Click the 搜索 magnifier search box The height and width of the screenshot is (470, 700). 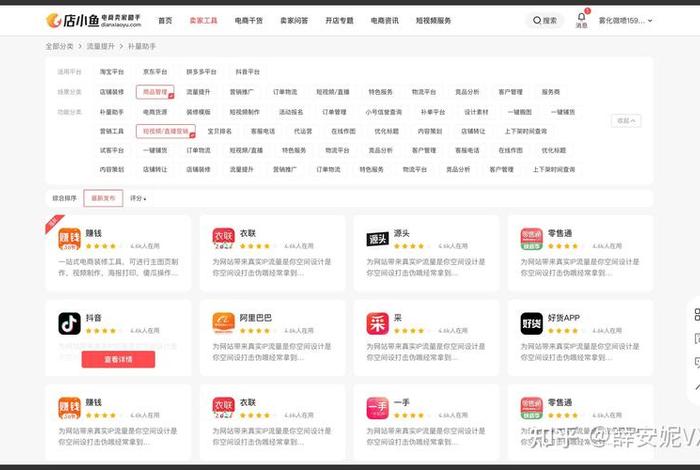[x=545, y=21]
